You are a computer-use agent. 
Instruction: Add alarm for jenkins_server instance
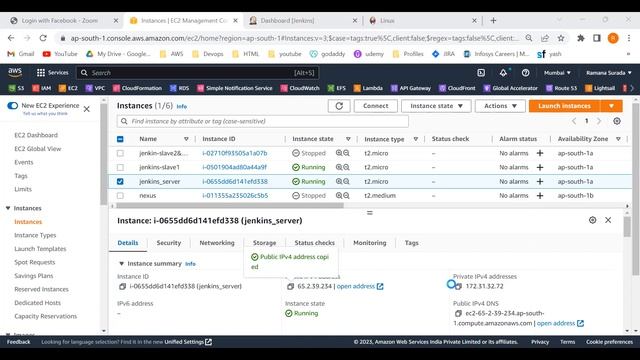[540, 181]
